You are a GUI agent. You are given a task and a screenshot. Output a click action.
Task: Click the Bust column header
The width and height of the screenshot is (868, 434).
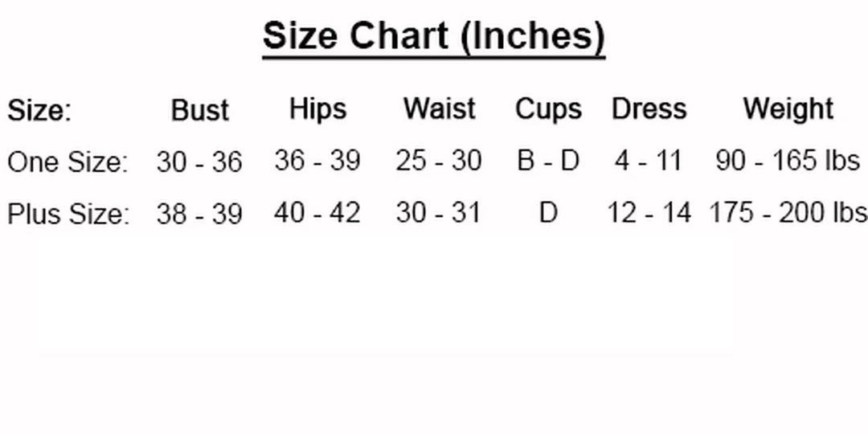(200, 110)
